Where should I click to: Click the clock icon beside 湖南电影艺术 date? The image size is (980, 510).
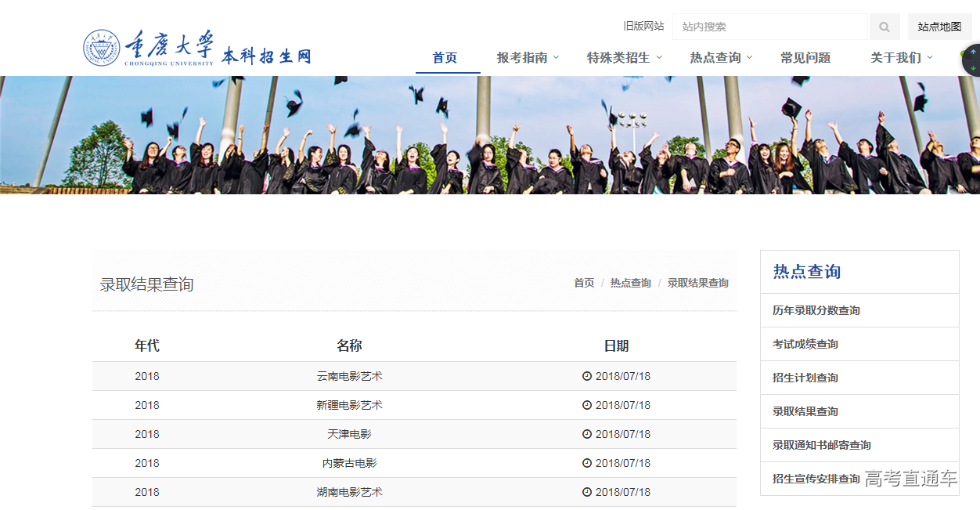pos(587,492)
